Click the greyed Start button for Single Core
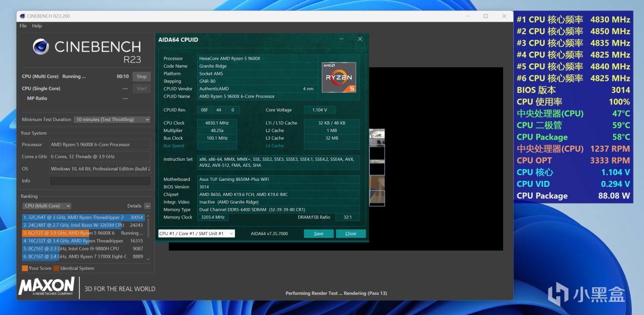The height and width of the screenshot is (315, 644). (142, 88)
